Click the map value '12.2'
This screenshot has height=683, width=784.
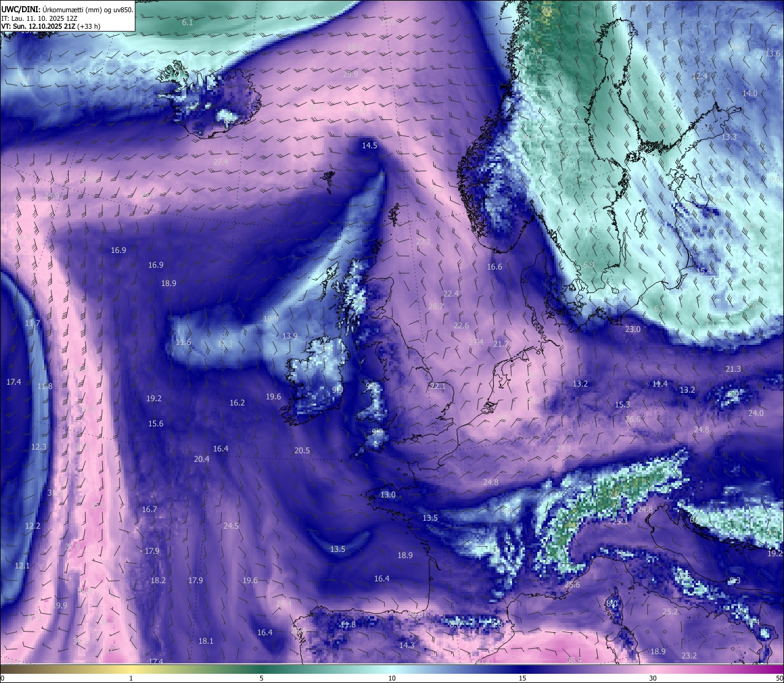click(x=32, y=526)
